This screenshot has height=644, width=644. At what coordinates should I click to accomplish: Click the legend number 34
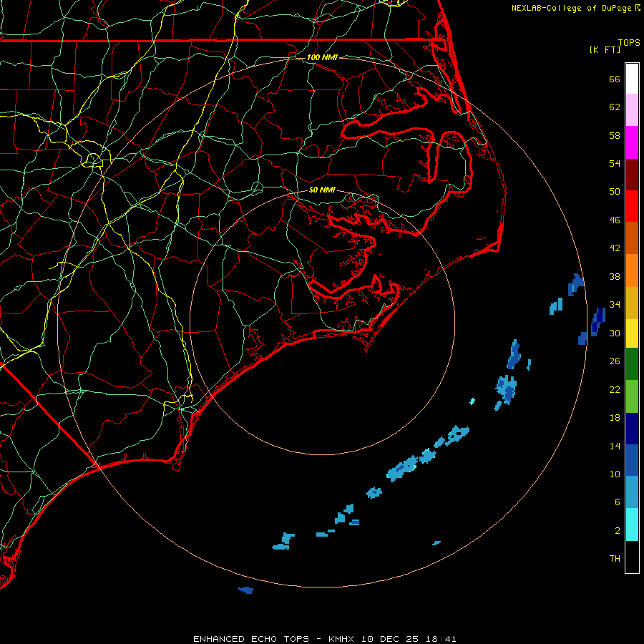click(615, 305)
